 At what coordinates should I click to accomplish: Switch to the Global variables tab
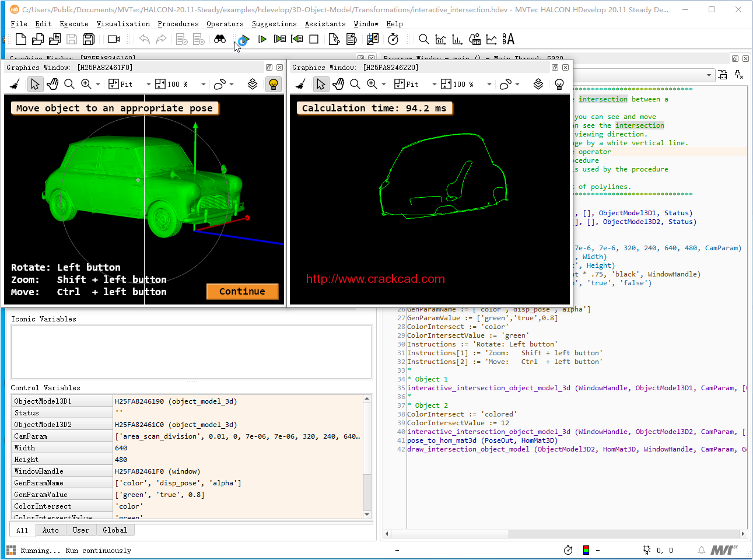115,530
